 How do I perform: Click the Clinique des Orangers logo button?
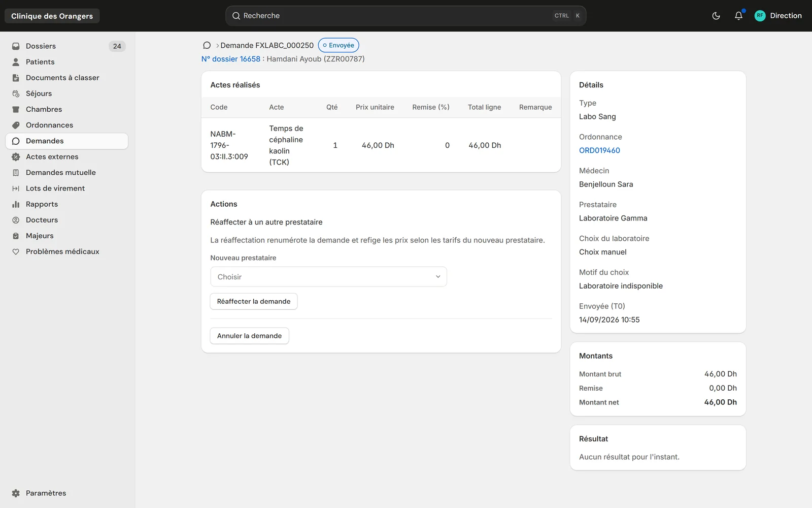coord(52,16)
